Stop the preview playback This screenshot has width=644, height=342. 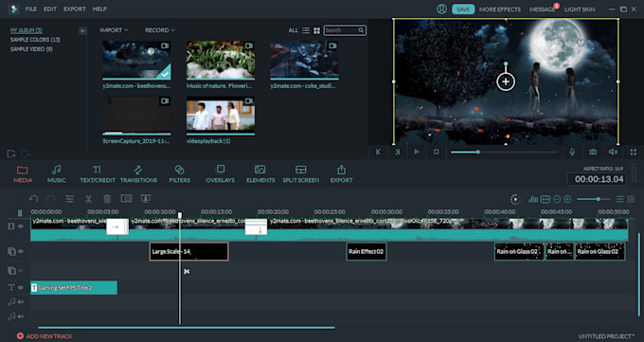click(437, 153)
